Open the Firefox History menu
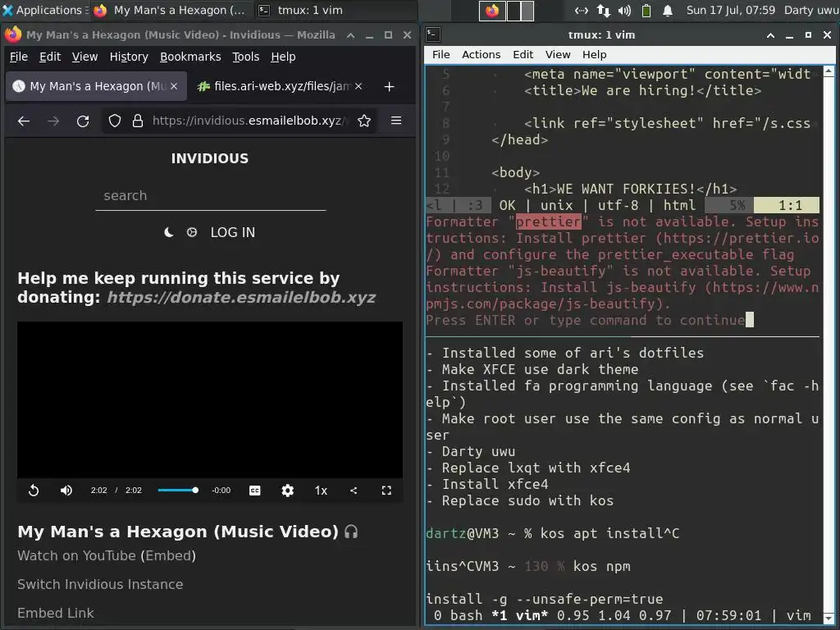This screenshot has width=840, height=630. click(x=129, y=57)
